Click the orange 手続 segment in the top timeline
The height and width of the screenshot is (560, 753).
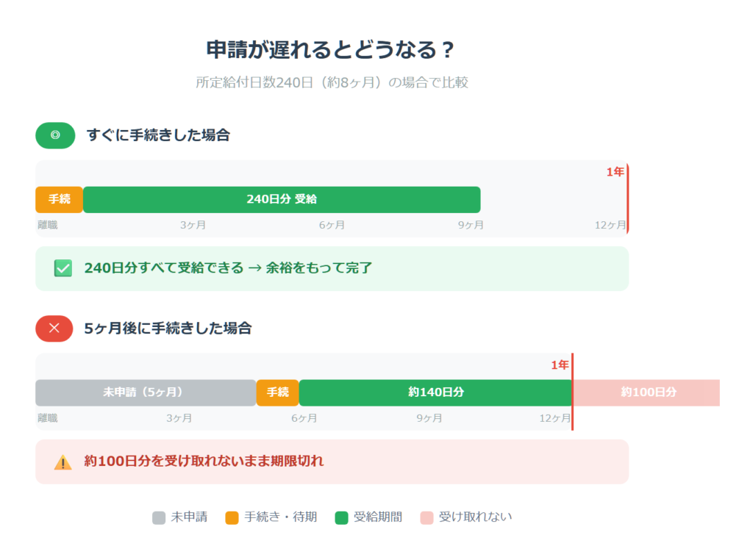59,199
